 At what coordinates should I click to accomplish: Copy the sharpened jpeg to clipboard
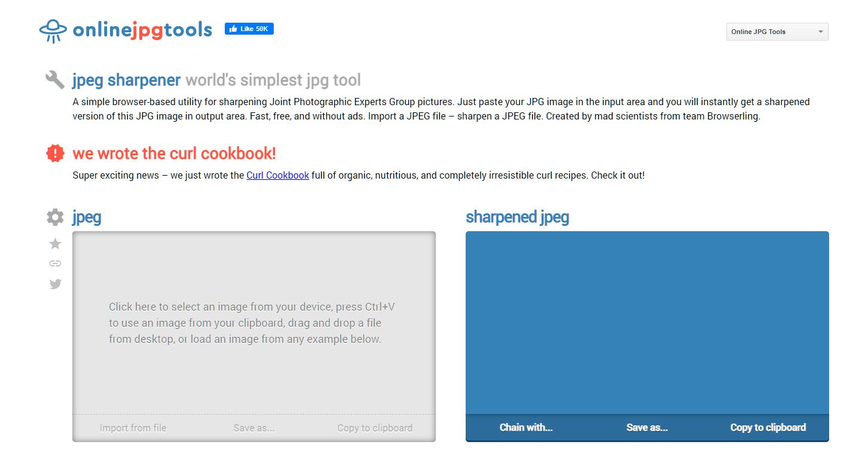pyautogui.click(x=768, y=427)
